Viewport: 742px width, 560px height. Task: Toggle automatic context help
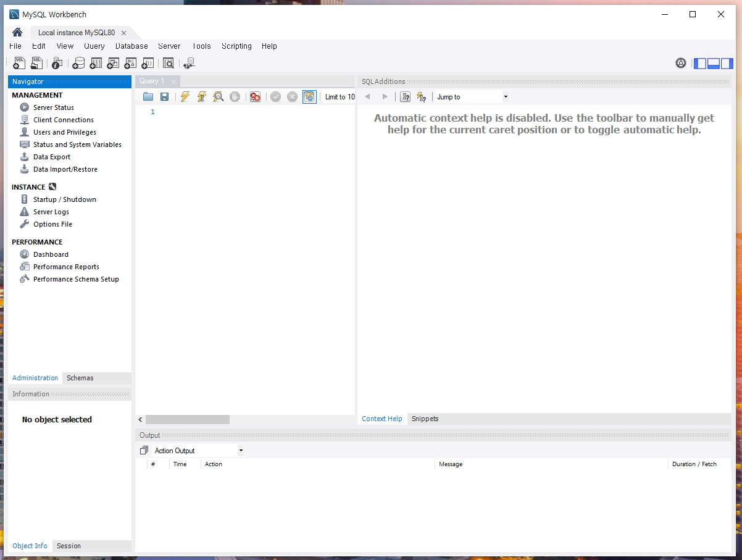(422, 97)
